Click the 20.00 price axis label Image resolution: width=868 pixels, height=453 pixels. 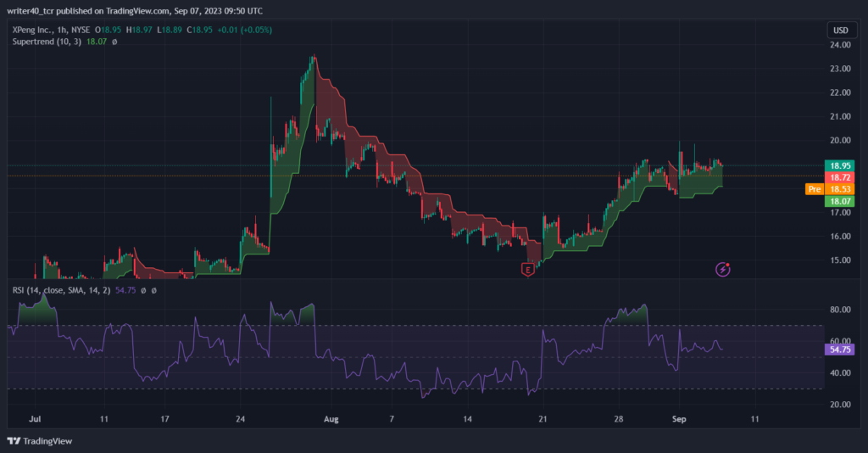840,140
